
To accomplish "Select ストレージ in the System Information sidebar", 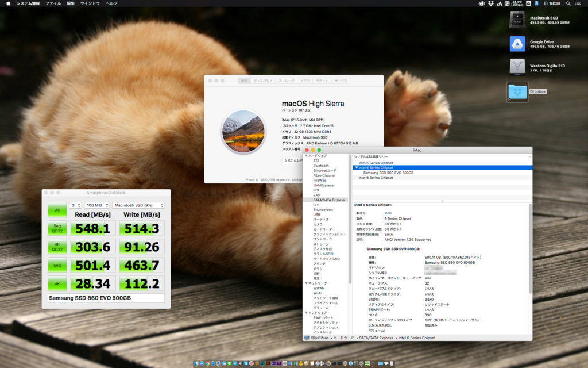I will [321, 244].
